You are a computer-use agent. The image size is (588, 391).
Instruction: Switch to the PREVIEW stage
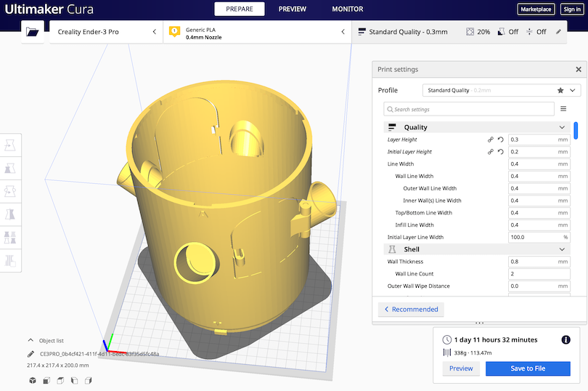click(292, 9)
